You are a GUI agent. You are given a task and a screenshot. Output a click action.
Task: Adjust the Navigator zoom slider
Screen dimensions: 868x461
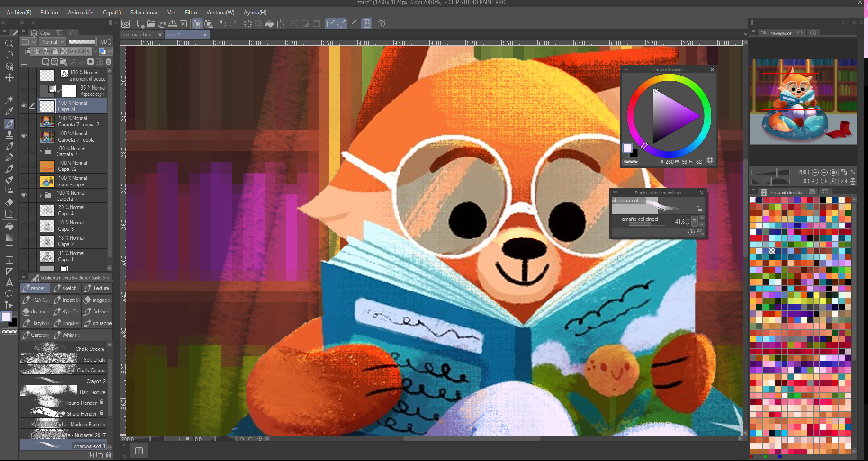pyautogui.click(x=770, y=172)
